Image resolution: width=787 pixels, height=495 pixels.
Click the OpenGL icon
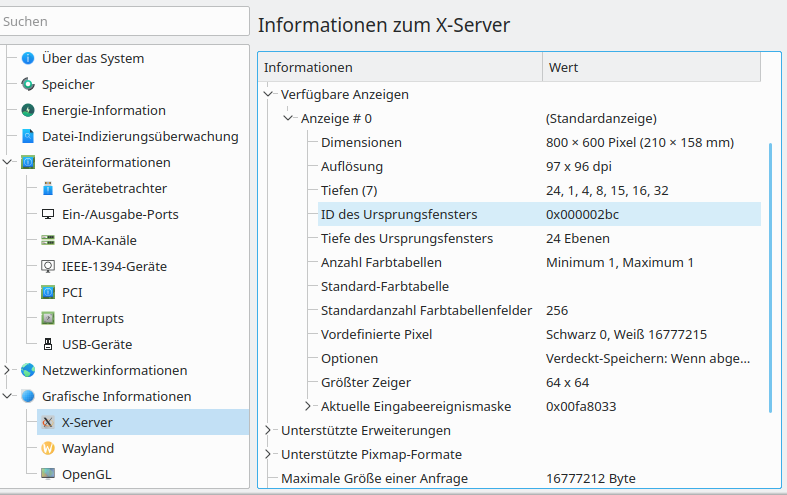48,474
